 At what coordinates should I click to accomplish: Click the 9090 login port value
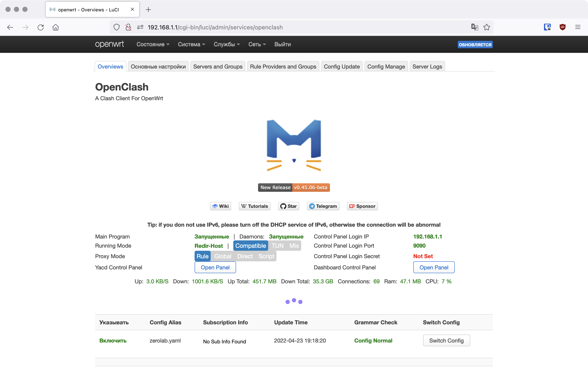tap(419, 245)
